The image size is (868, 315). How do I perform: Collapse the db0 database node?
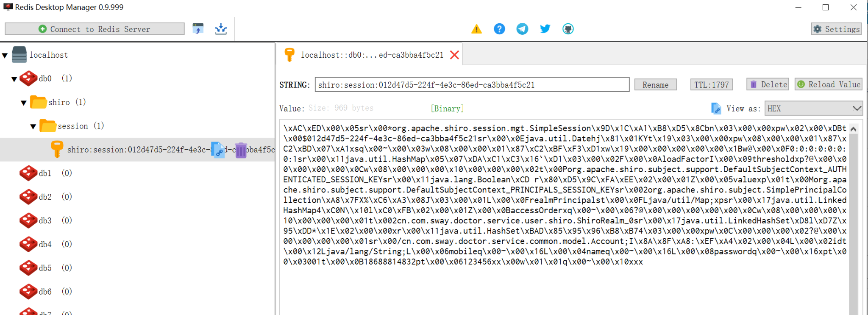point(14,79)
